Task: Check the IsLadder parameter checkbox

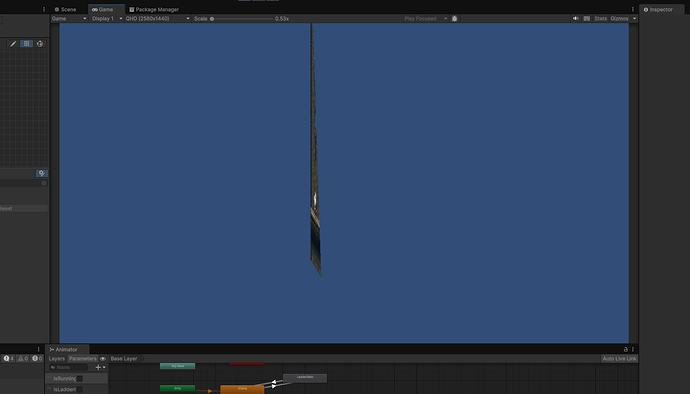Action: (x=80, y=389)
